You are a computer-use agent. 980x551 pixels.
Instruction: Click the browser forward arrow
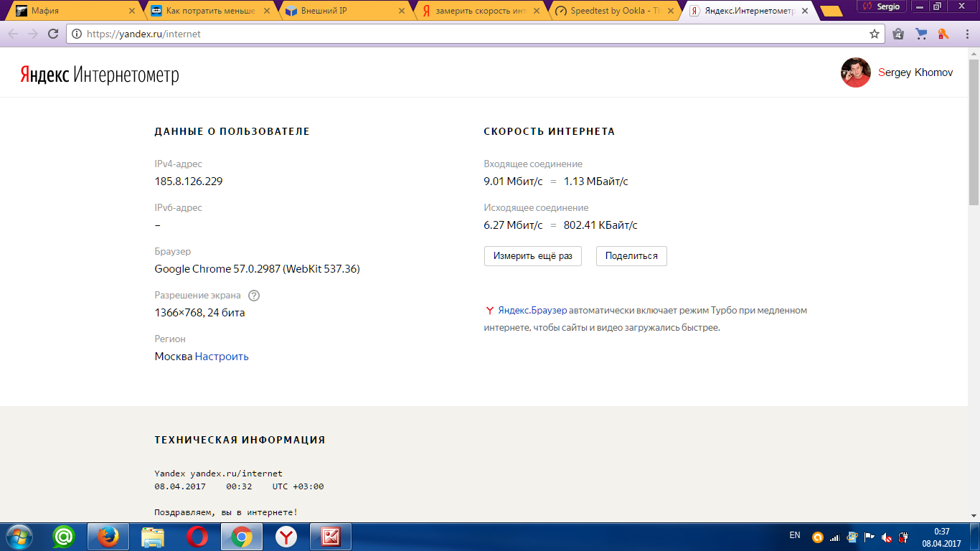coord(33,34)
